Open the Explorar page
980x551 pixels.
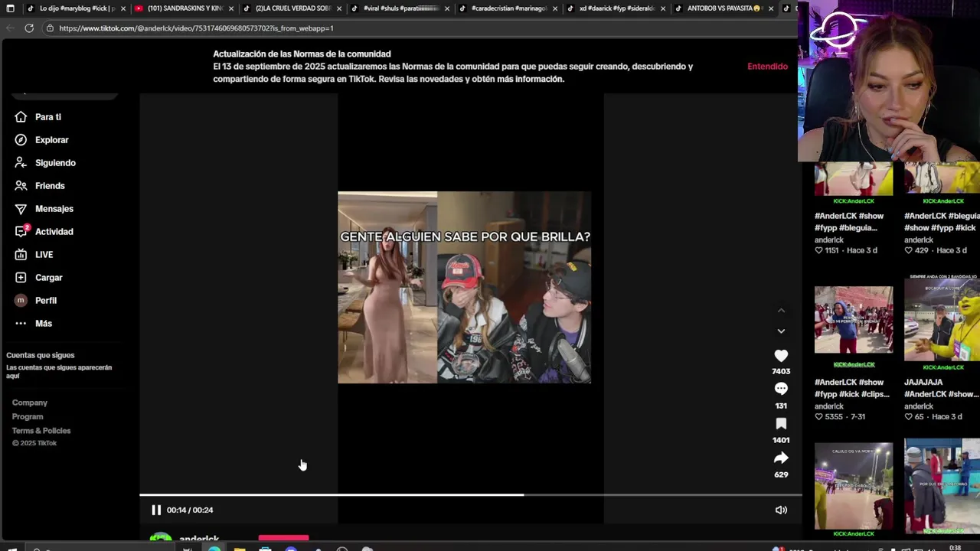coord(51,140)
